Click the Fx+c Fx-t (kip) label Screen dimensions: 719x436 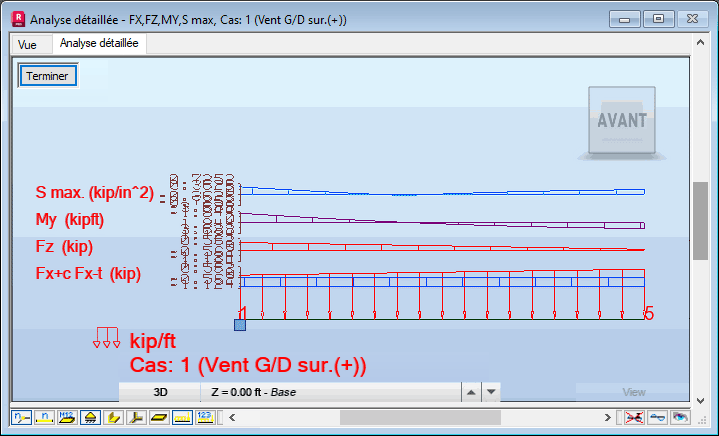pyautogui.click(x=88, y=274)
